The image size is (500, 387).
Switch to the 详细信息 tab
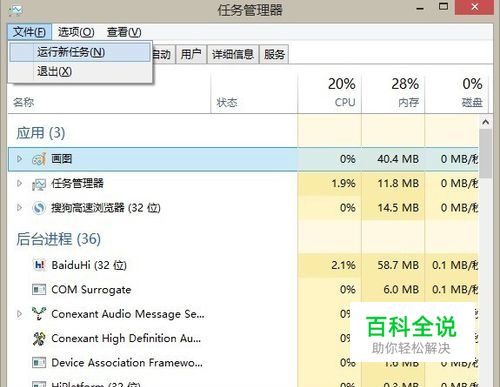[x=233, y=54]
